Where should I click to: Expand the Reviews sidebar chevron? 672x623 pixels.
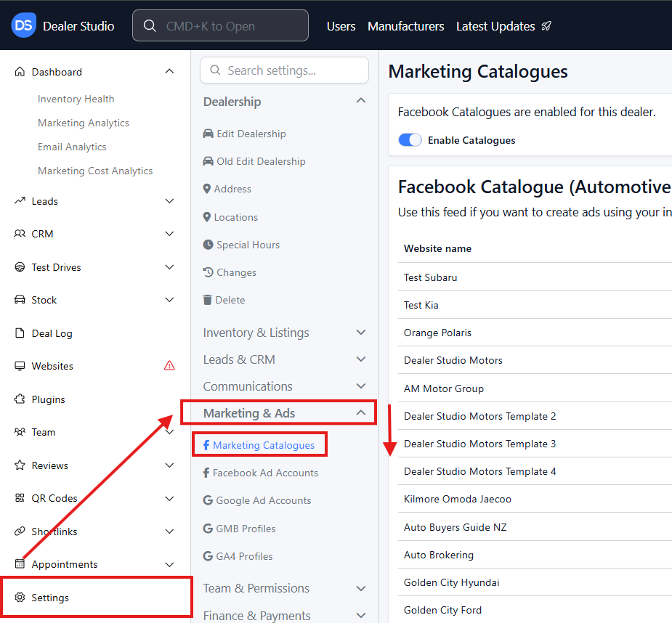170,465
